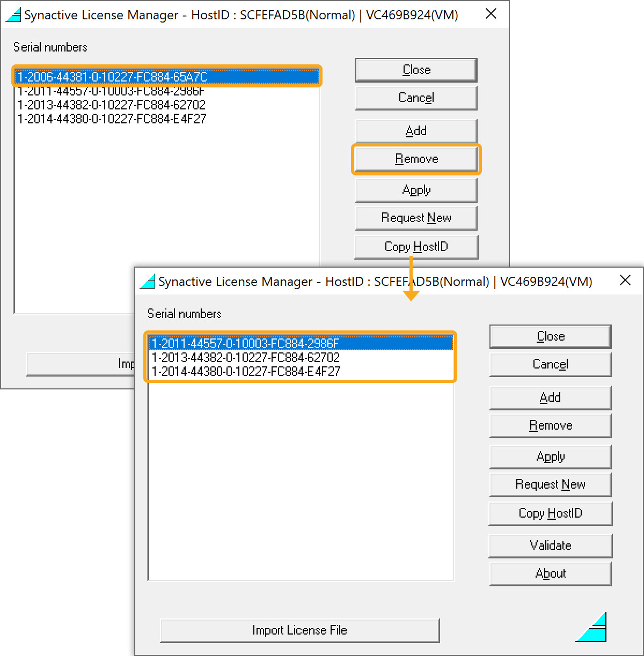Select serial 1-2013-44382-0-10227-FC884-62702 in front window

coord(301,357)
